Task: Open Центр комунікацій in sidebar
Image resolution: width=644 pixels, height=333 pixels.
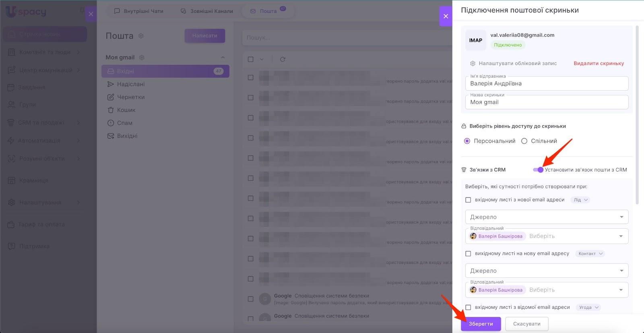Action: tap(45, 70)
